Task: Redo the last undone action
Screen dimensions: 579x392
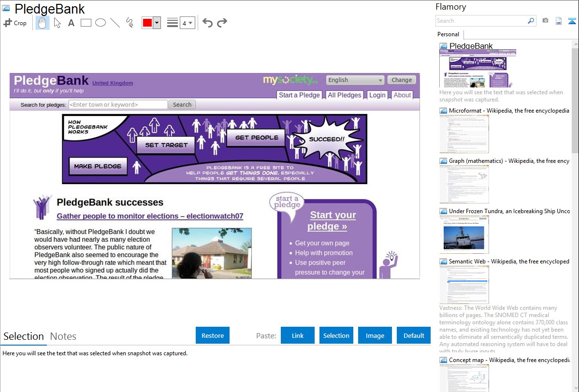Action: [x=222, y=23]
